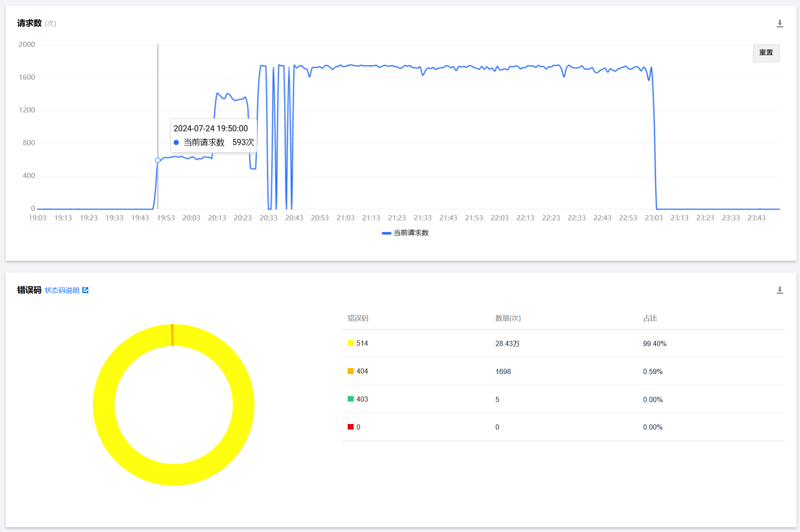Click the yellow ring of the donut chart

pyautogui.click(x=174, y=475)
